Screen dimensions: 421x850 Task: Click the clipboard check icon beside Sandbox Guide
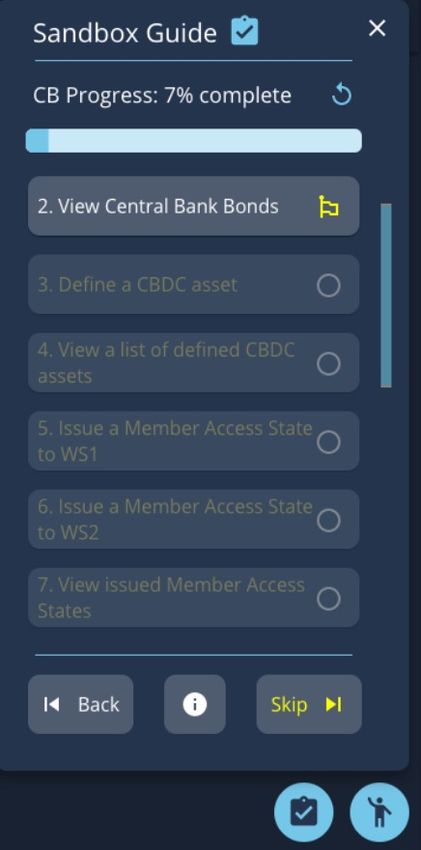[245, 32]
